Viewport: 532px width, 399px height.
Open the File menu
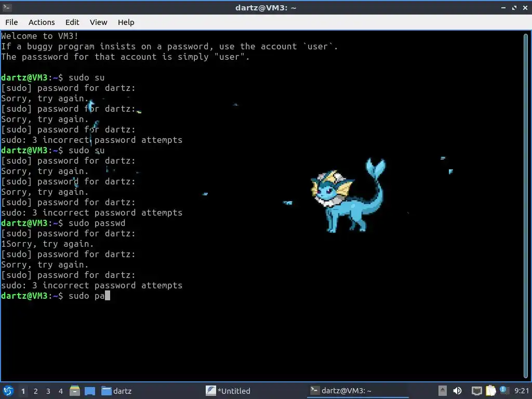click(x=11, y=22)
